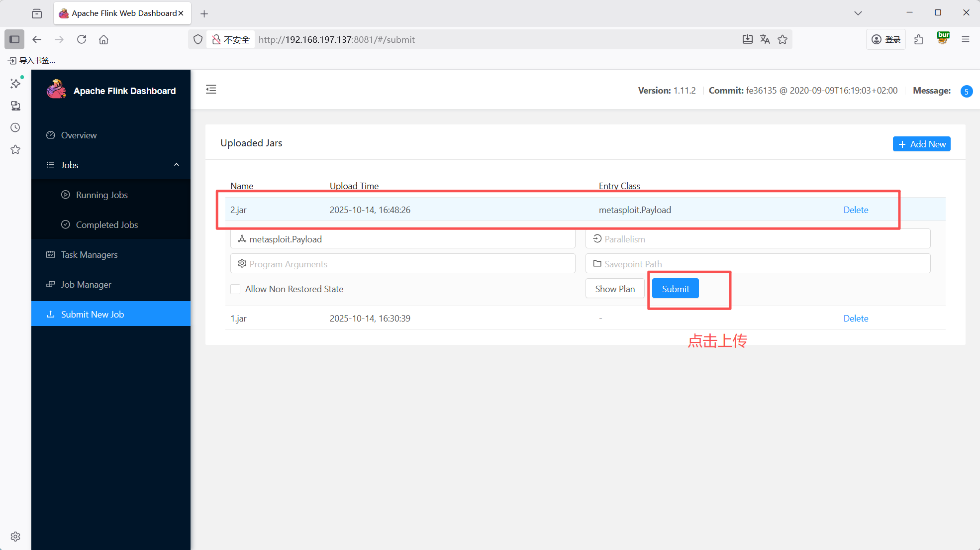Click the browser reload button

(82, 39)
